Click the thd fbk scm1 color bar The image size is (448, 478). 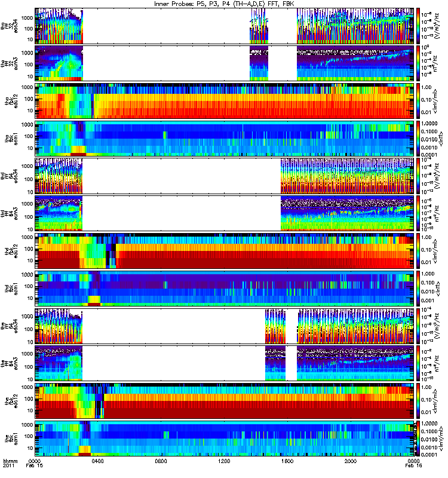click(x=418, y=288)
